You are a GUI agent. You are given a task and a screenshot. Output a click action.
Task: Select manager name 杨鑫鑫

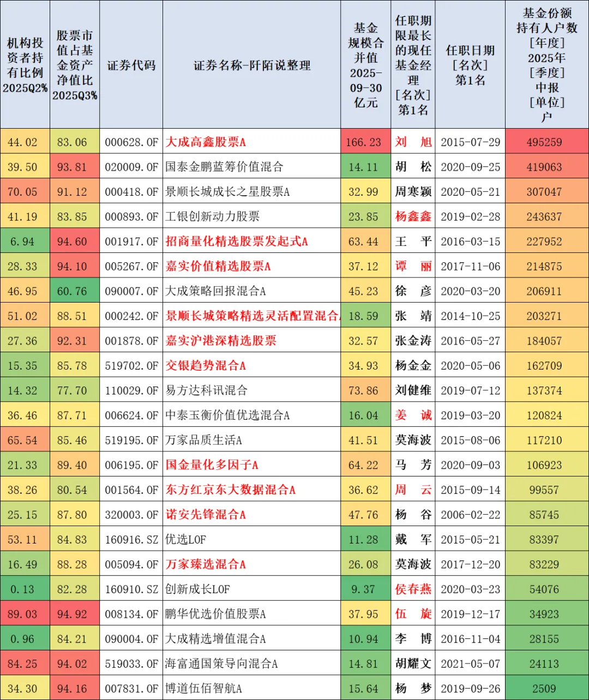(413, 216)
